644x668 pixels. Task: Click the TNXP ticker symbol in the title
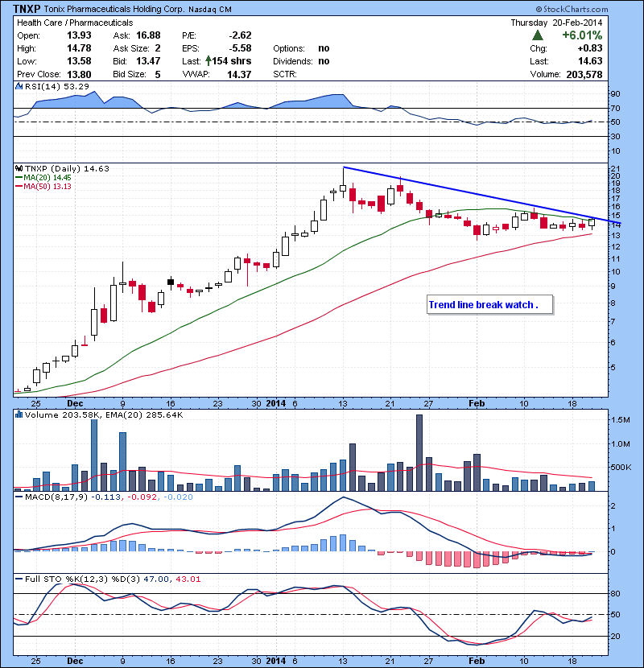point(27,9)
